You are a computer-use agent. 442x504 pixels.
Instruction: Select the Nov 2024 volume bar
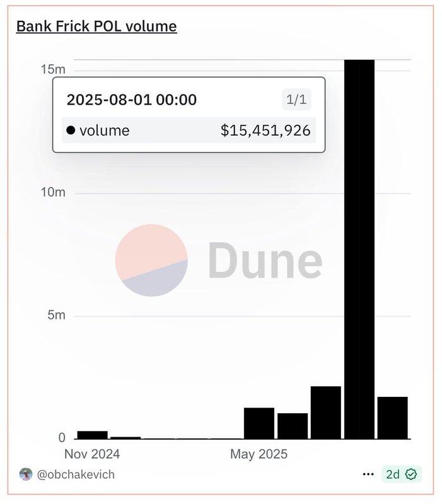click(x=92, y=435)
